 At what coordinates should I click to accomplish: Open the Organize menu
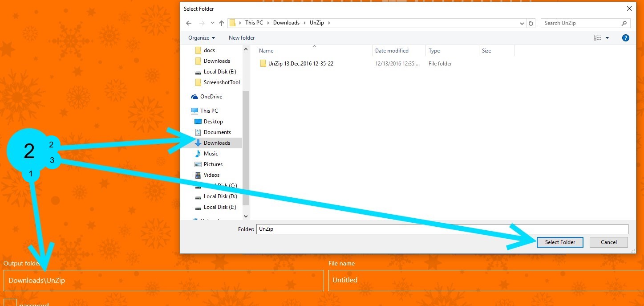pos(202,38)
